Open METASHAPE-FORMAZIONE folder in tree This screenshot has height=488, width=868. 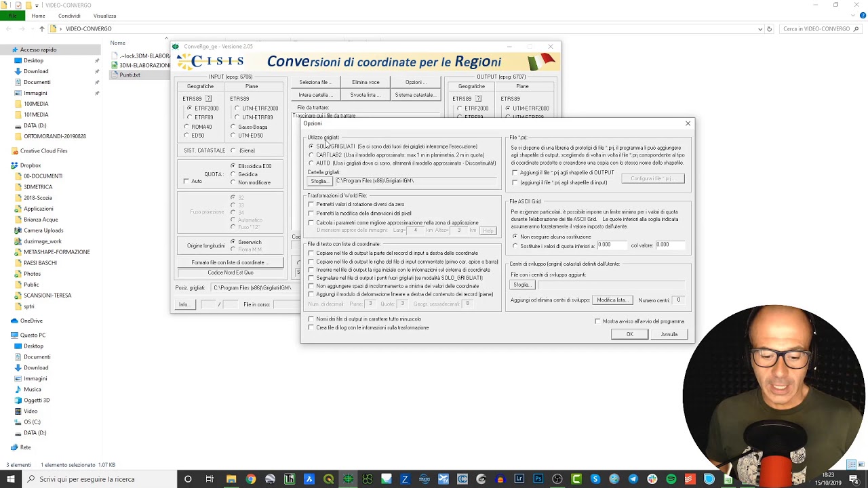point(57,252)
